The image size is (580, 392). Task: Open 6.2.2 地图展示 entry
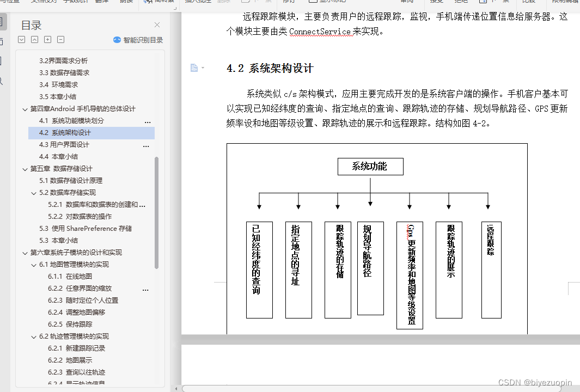(70, 360)
